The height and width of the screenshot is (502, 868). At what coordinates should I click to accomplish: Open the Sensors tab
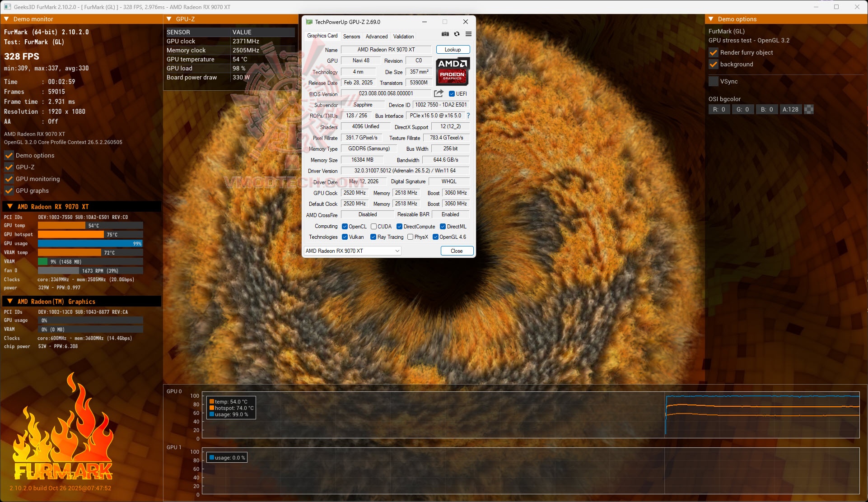(352, 37)
